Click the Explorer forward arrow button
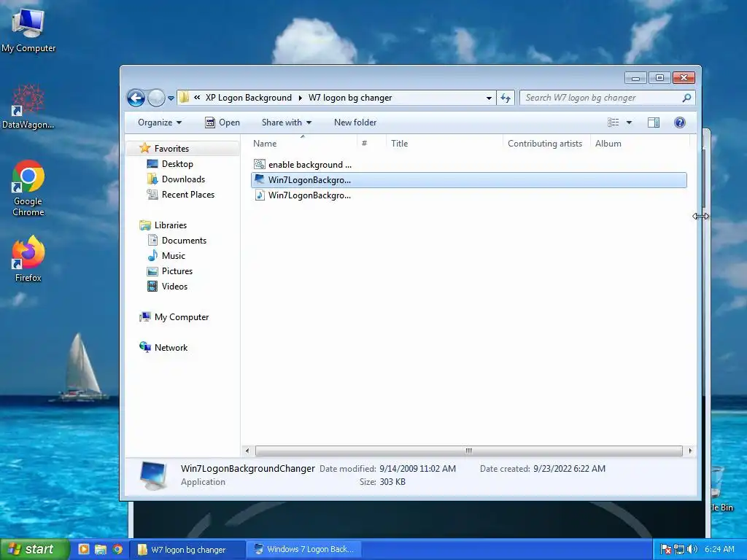 (156, 98)
